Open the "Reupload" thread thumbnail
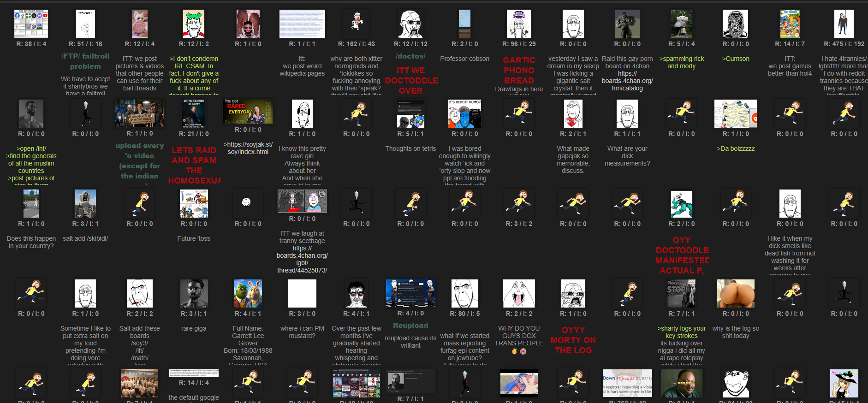The image size is (868, 403). pos(410,293)
